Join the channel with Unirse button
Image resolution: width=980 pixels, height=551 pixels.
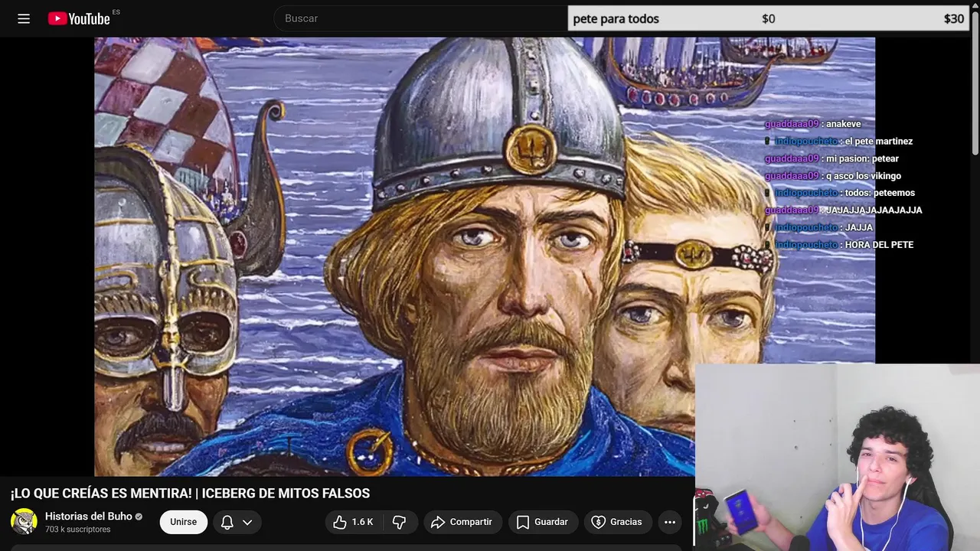(184, 522)
